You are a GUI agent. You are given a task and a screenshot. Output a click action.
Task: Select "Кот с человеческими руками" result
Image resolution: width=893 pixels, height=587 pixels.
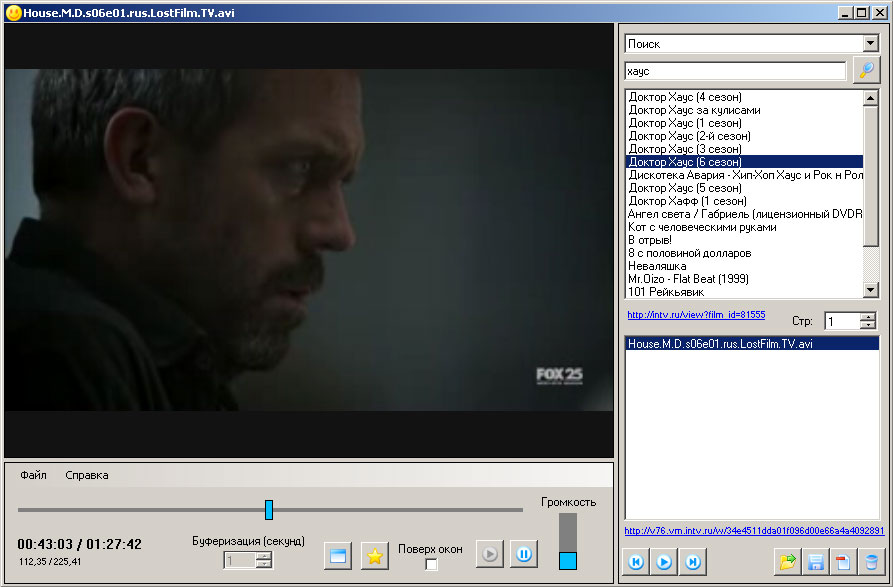744,227
